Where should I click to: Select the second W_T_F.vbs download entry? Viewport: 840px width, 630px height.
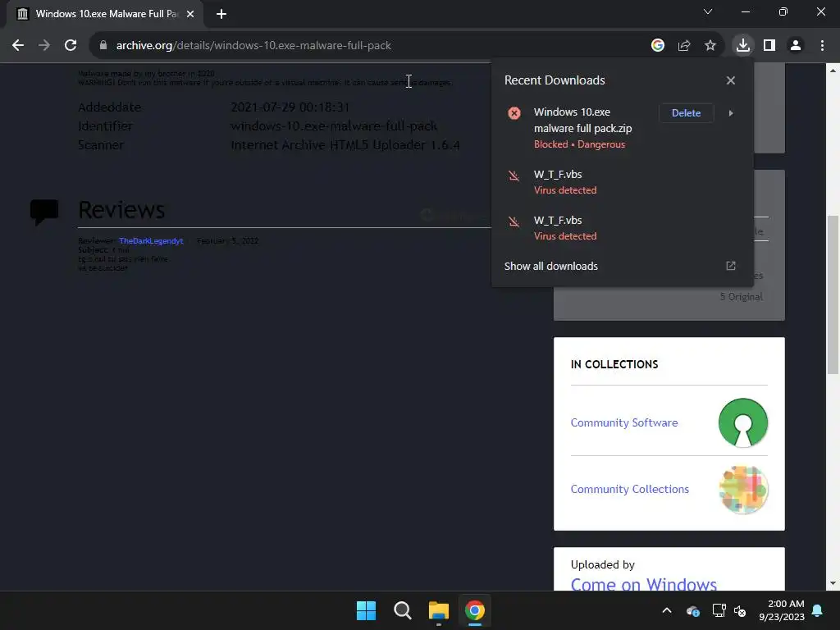[622, 228]
